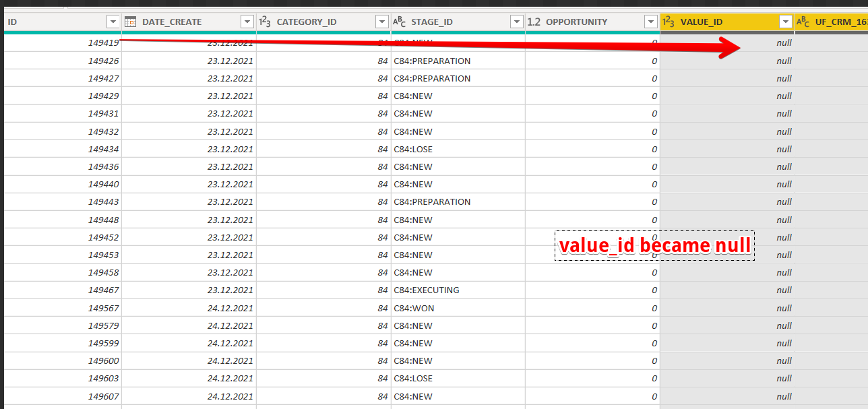Select the VALUE_ID column header
Screen dimensions: 868x409
tap(727, 22)
